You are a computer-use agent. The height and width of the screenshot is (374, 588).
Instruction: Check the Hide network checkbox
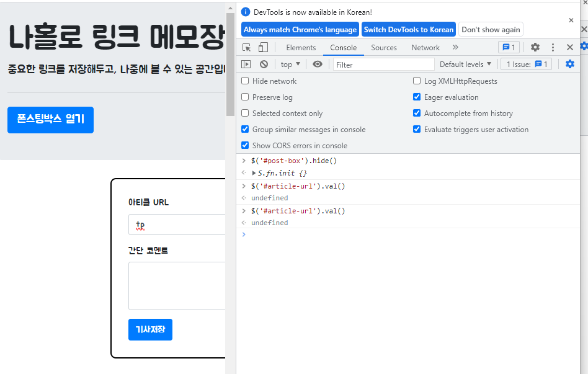245,81
